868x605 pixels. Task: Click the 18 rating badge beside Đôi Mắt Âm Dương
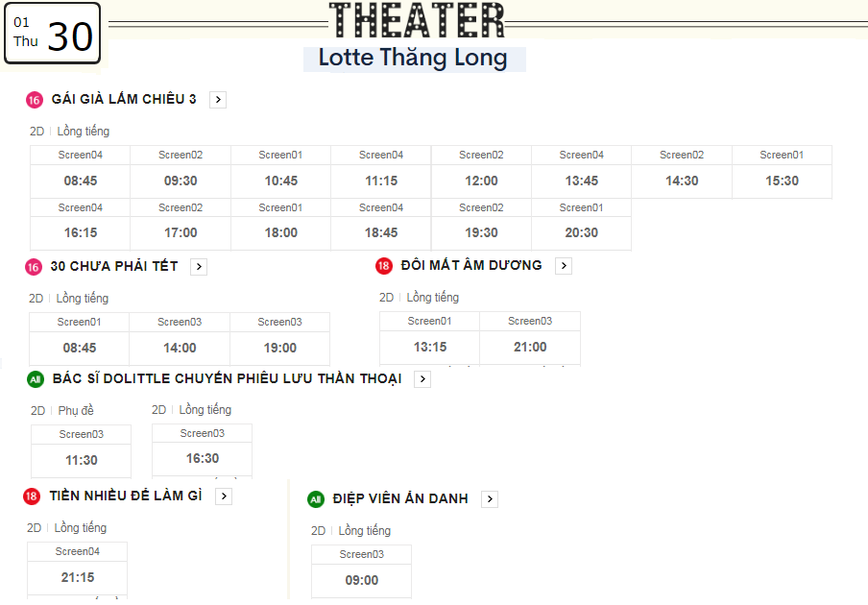[384, 266]
